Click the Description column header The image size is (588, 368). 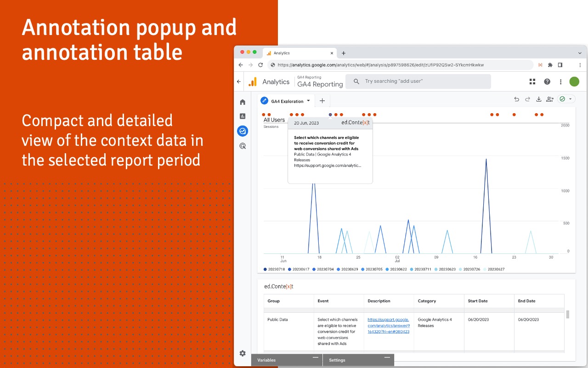point(389,301)
